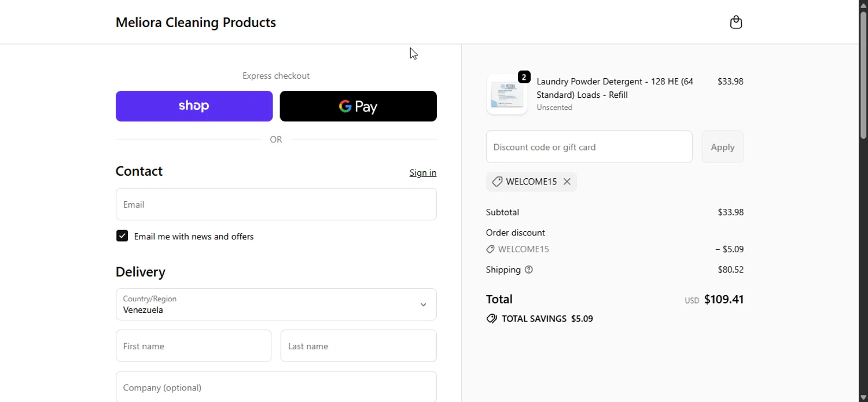Click the quantity badge showing 2
The height and width of the screenshot is (402, 868).
524,77
